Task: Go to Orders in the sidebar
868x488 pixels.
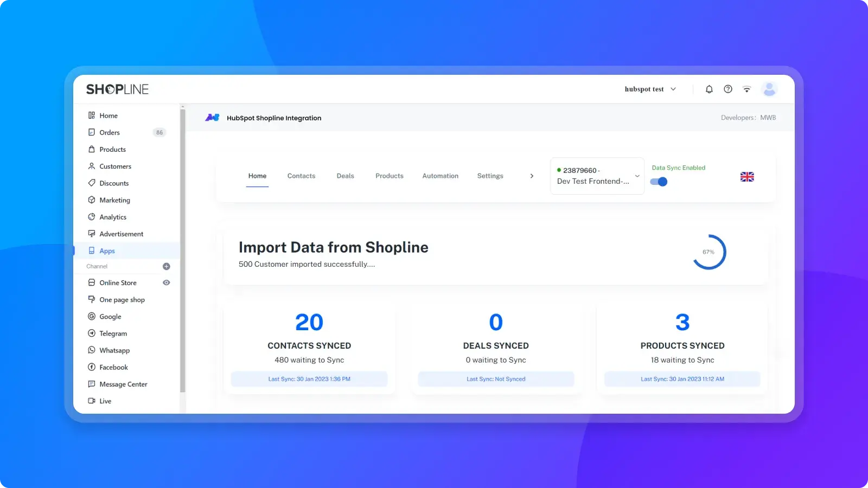Action: point(110,132)
